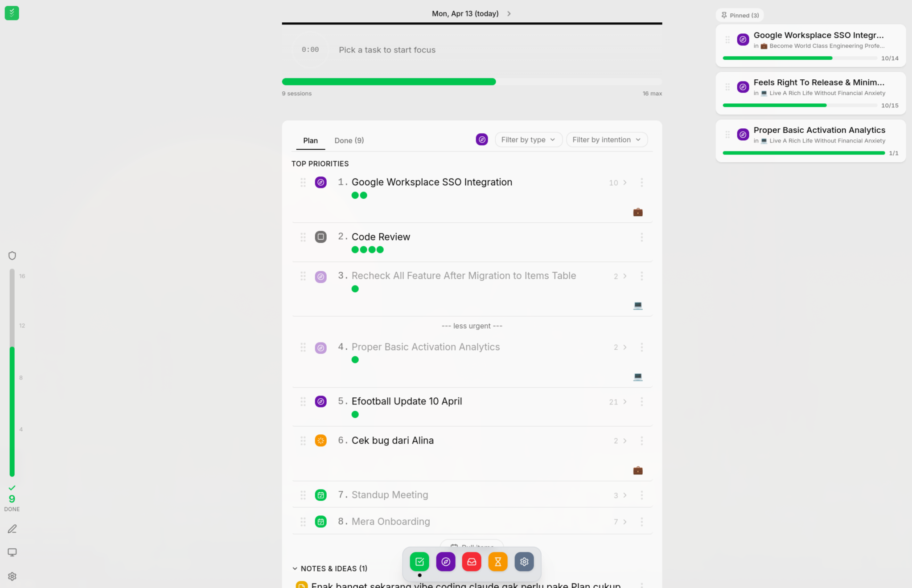Go to next day with the date arrow

point(509,14)
